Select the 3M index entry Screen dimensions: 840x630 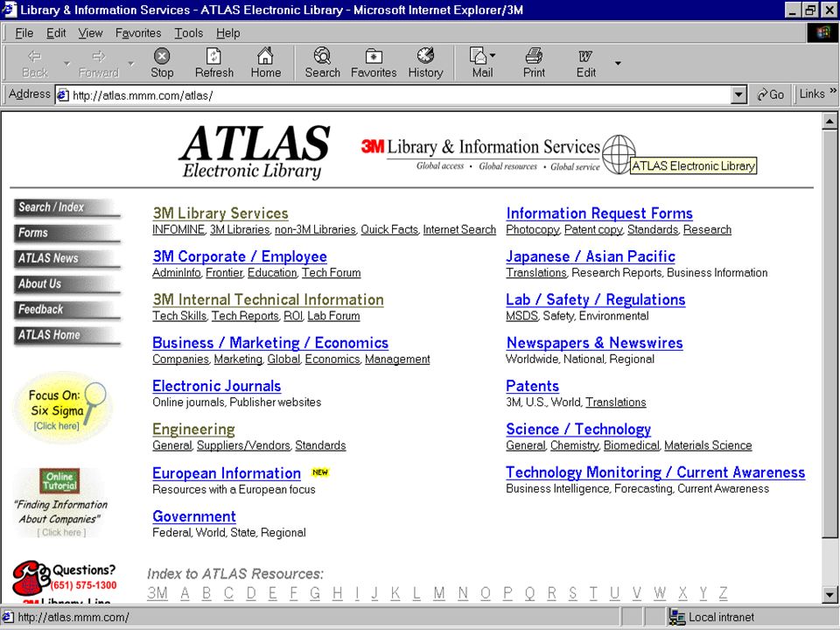click(x=157, y=593)
